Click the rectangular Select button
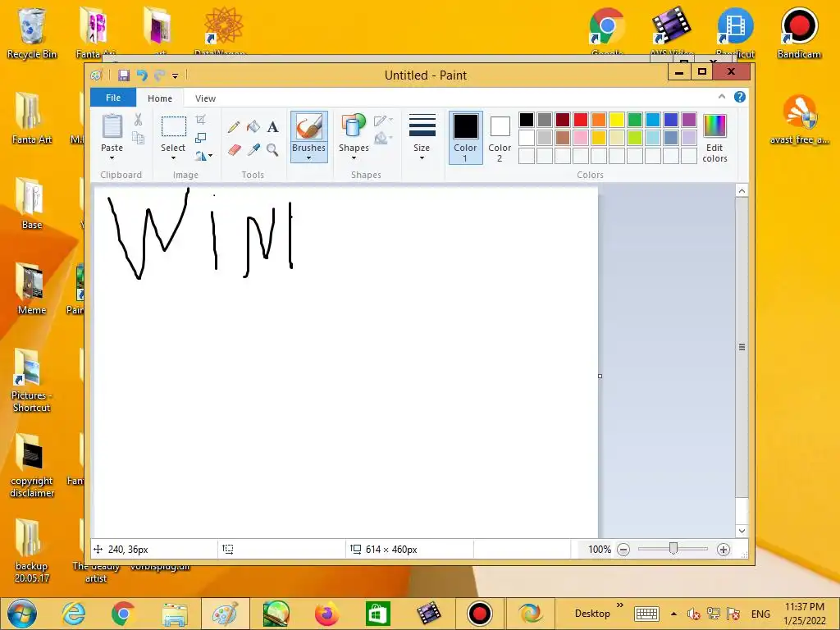This screenshot has width=840, height=630. click(174, 127)
